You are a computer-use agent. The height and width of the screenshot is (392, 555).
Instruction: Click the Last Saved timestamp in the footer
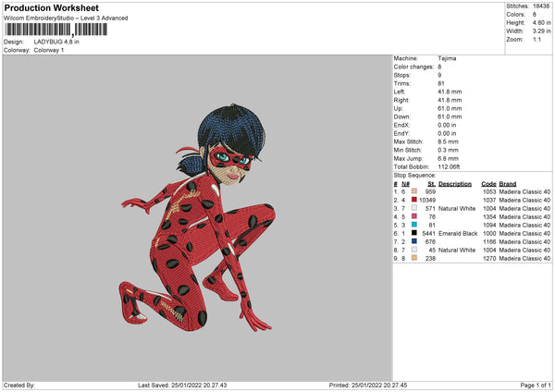coord(182,386)
